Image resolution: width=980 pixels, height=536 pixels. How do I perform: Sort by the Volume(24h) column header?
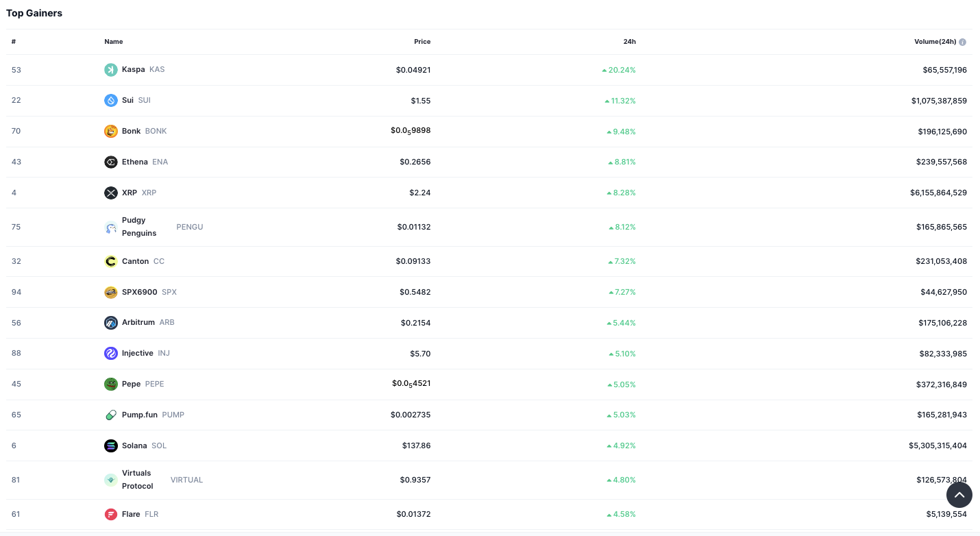[935, 42]
